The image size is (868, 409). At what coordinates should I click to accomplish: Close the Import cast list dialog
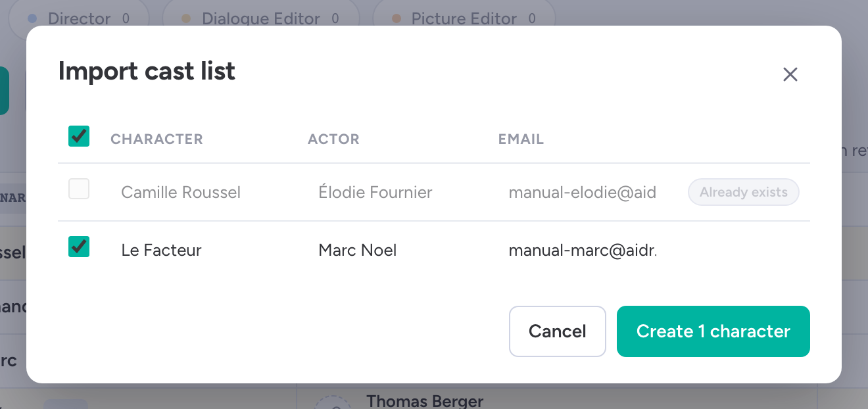(x=790, y=74)
